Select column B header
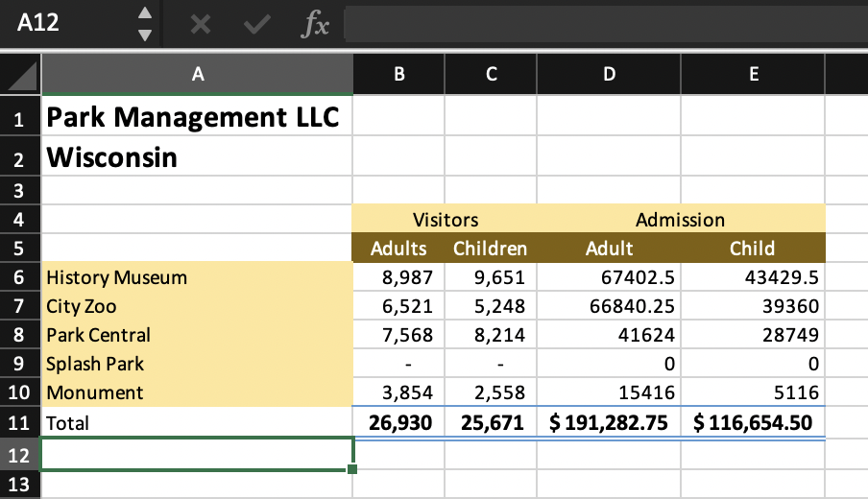Viewport: 868px width, 499px height. (x=399, y=74)
